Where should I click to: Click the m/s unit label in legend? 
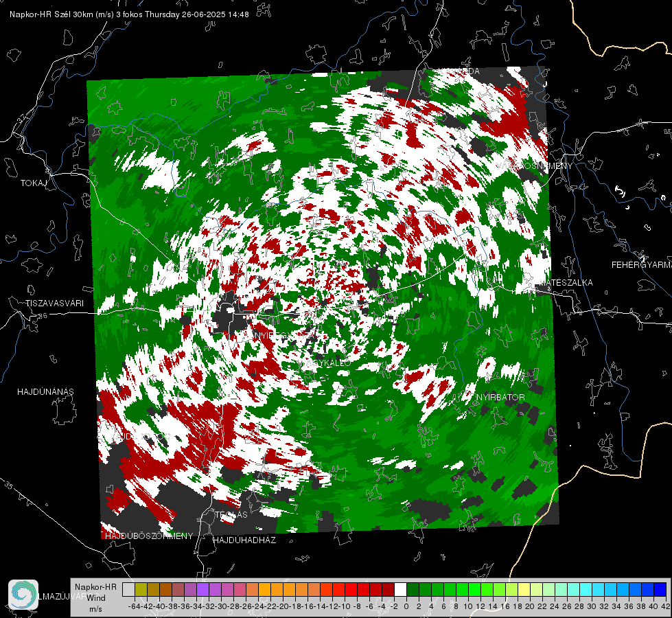(95, 609)
